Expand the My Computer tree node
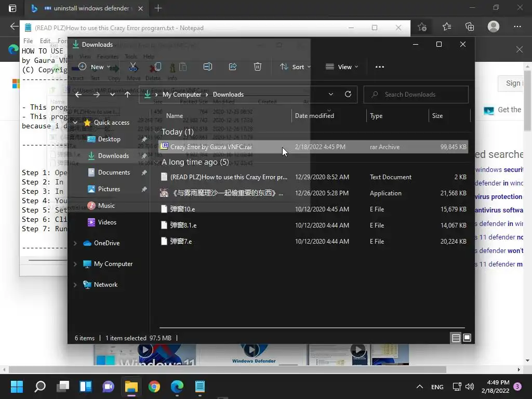The height and width of the screenshot is (399, 532). (75, 263)
